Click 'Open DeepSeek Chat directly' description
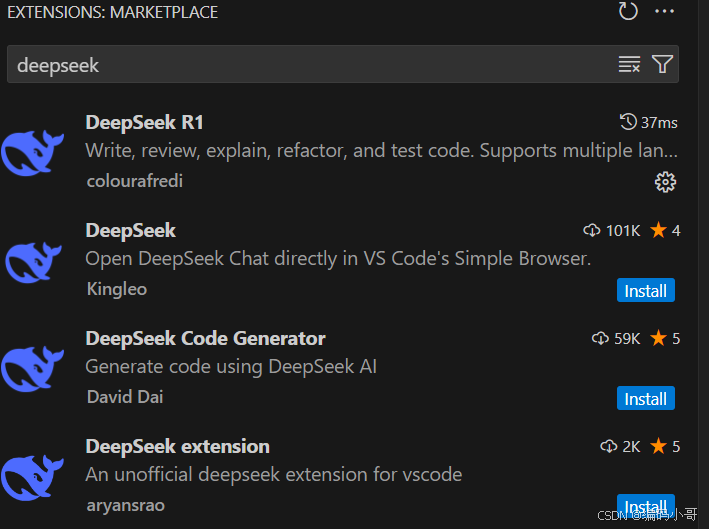The width and height of the screenshot is (709, 529). 338,259
